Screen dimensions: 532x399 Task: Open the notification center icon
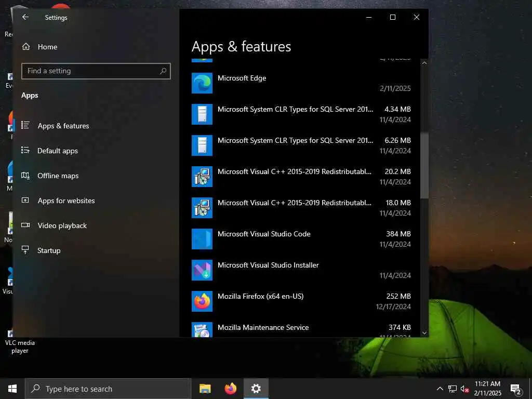click(515, 389)
